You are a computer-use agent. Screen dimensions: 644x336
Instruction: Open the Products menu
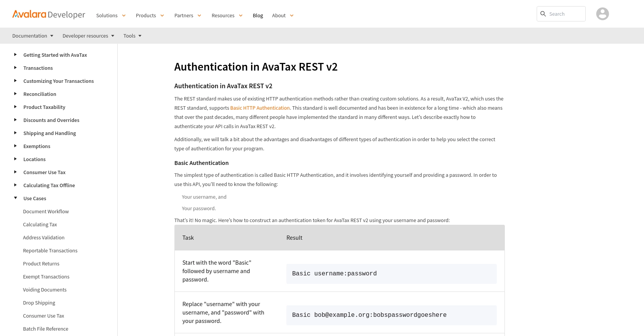(146, 15)
